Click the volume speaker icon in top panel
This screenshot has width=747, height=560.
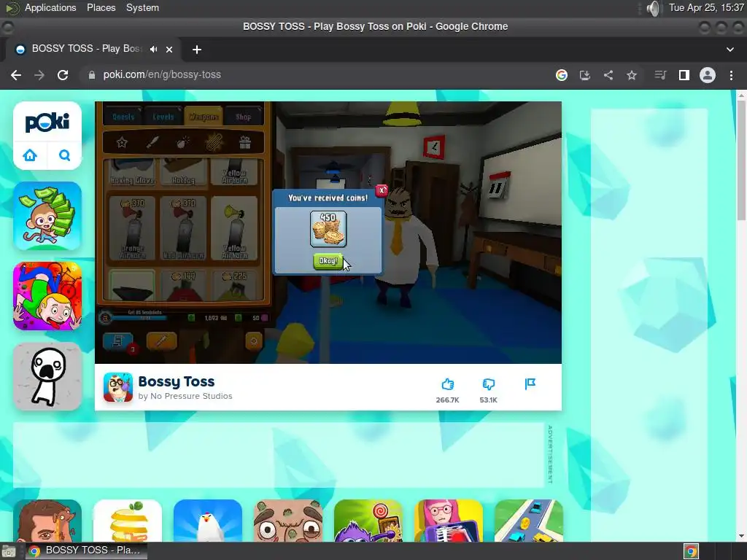tap(654, 8)
